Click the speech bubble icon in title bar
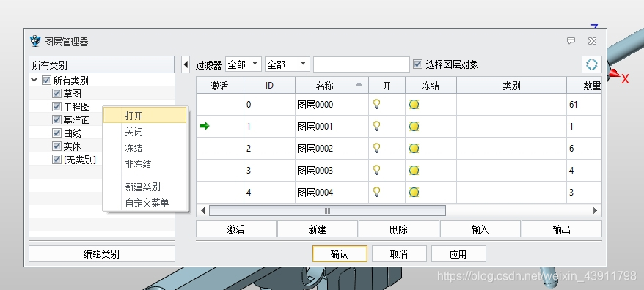 click(571, 40)
